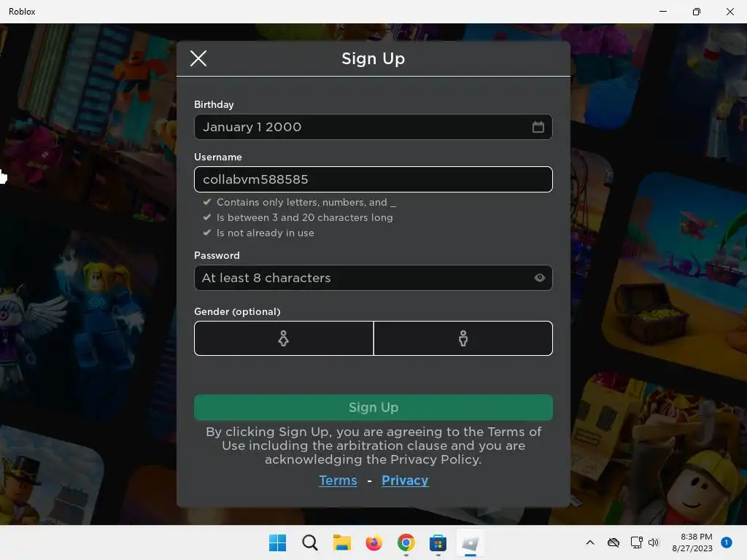Select the female gender option
747x560 pixels.
[284, 338]
